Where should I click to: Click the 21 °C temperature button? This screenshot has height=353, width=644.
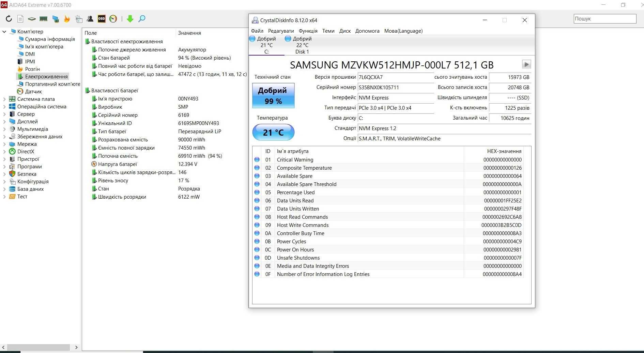click(273, 132)
